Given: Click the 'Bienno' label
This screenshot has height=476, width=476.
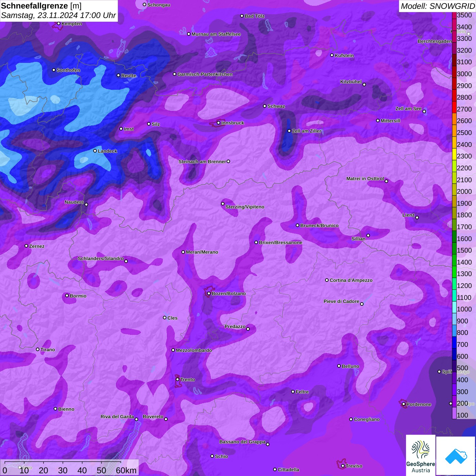Looking at the screenshot, I should click(x=66, y=409).
